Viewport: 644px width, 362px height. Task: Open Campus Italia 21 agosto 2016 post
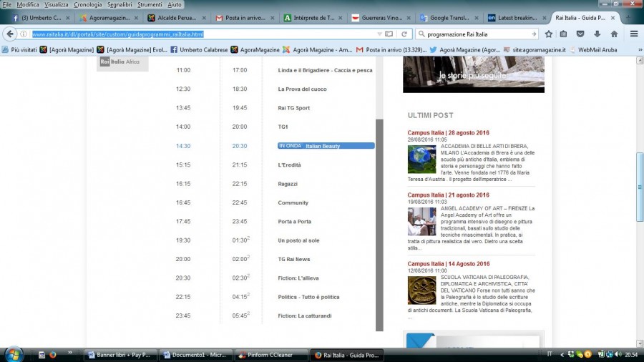(448, 195)
